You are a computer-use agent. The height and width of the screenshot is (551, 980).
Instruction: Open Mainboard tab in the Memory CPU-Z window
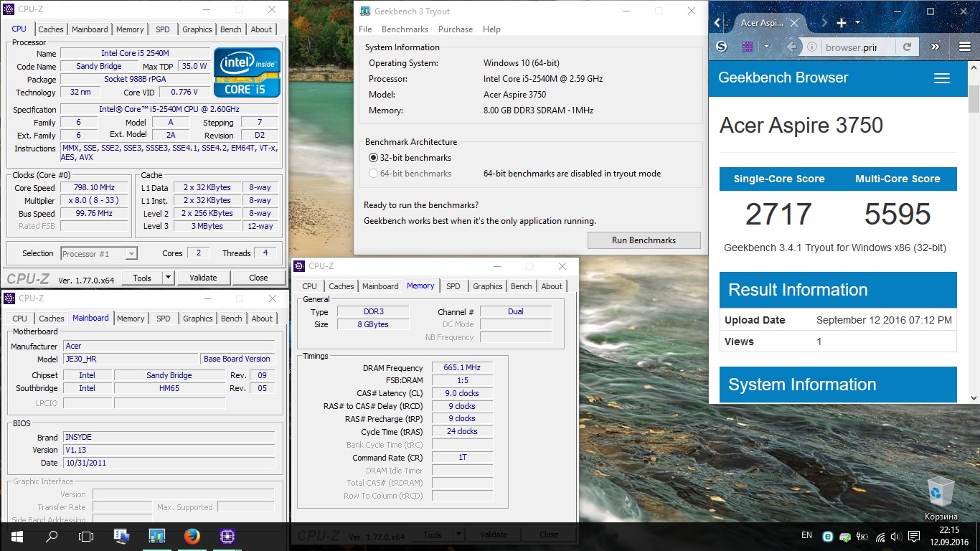pos(380,286)
